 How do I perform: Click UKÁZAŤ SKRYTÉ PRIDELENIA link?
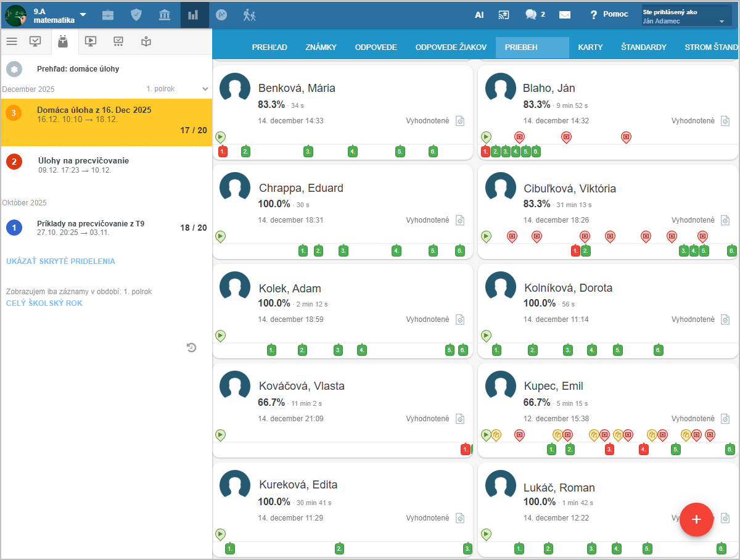click(60, 261)
